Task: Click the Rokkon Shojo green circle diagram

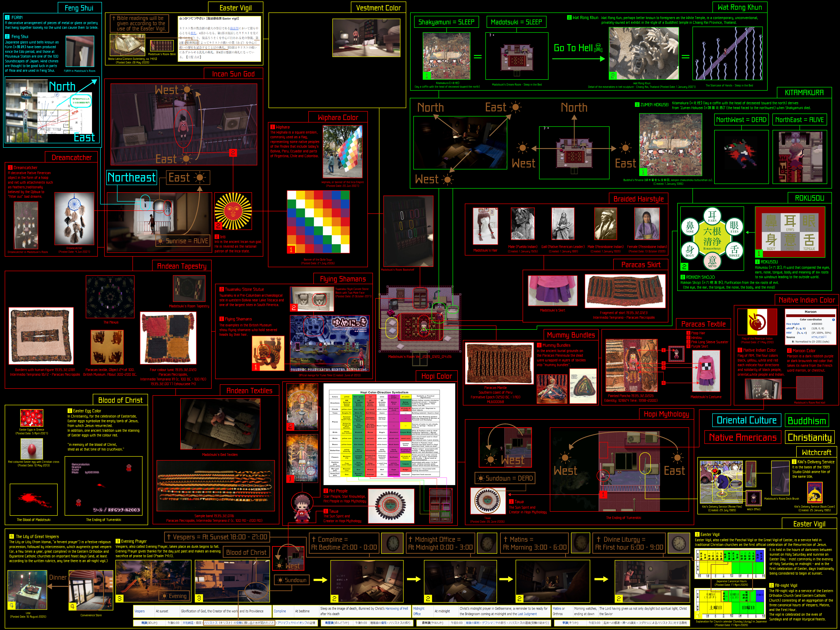Action: (712, 238)
